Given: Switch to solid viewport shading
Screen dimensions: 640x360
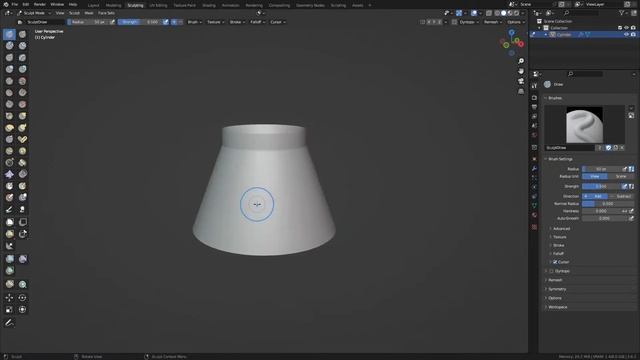Looking at the screenshot, I should tap(504, 13).
